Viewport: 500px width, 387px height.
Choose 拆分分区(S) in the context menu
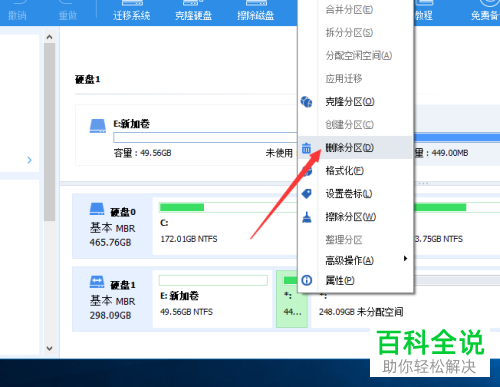(x=355, y=33)
